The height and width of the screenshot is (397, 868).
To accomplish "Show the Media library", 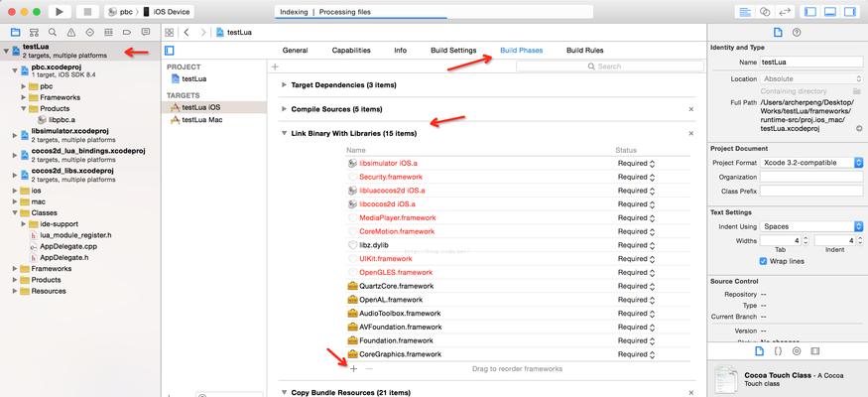I will point(814,351).
